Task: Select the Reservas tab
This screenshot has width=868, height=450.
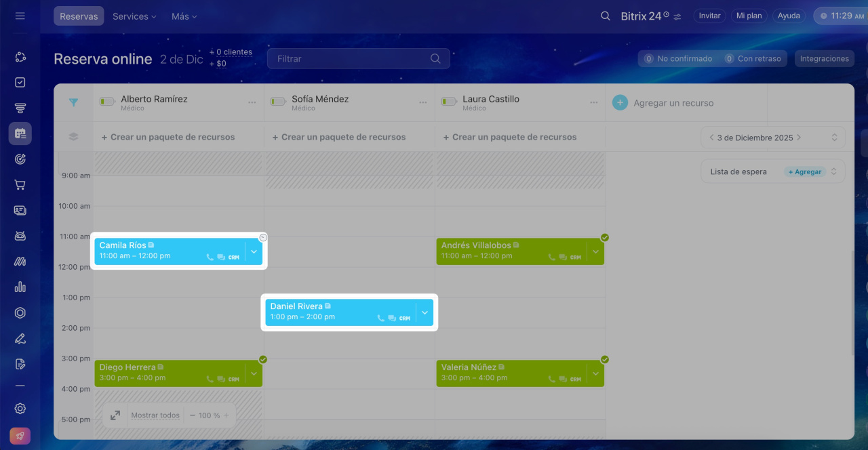Action: [79, 16]
